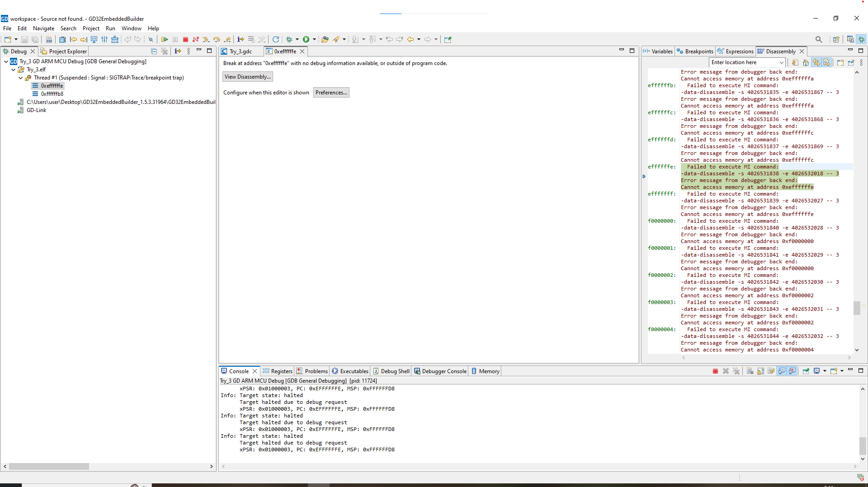Open search with magnifier icon

click(819, 40)
